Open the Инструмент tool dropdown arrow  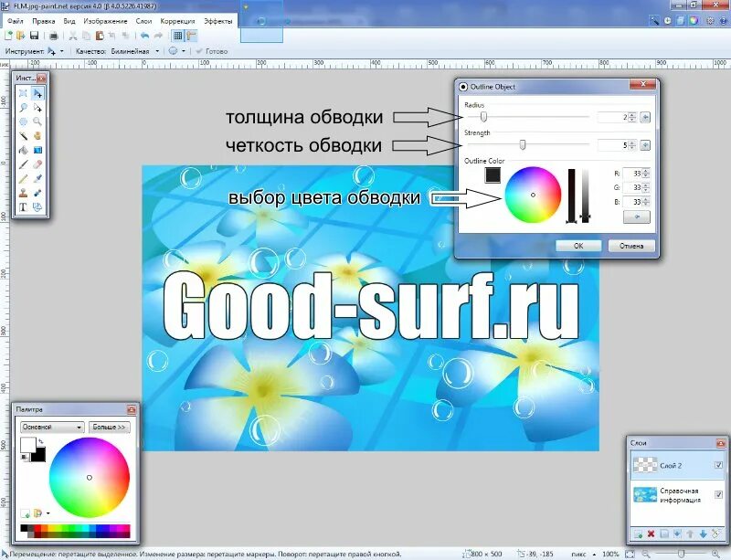coord(62,51)
